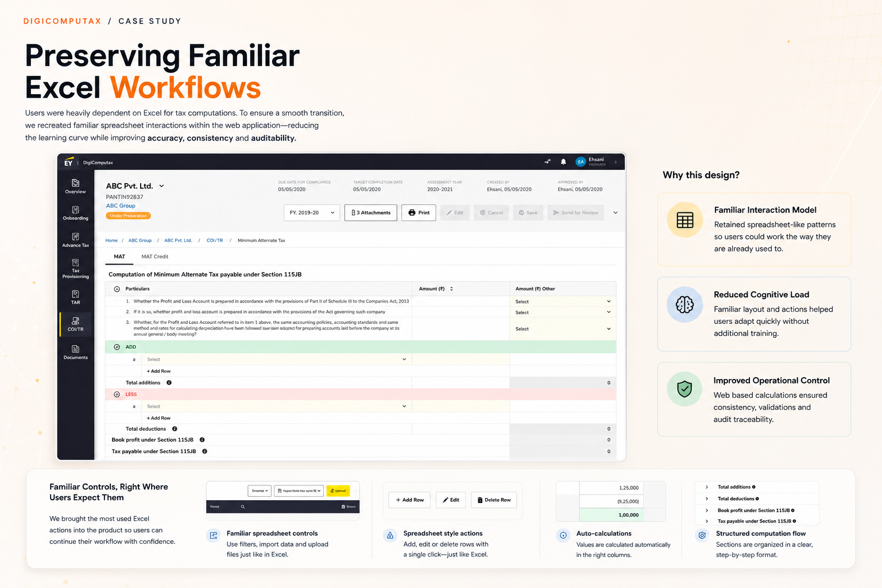The height and width of the screenshot is (588, 882).
Task: Open Documents from the sidebar
Action: pos(75,352)
